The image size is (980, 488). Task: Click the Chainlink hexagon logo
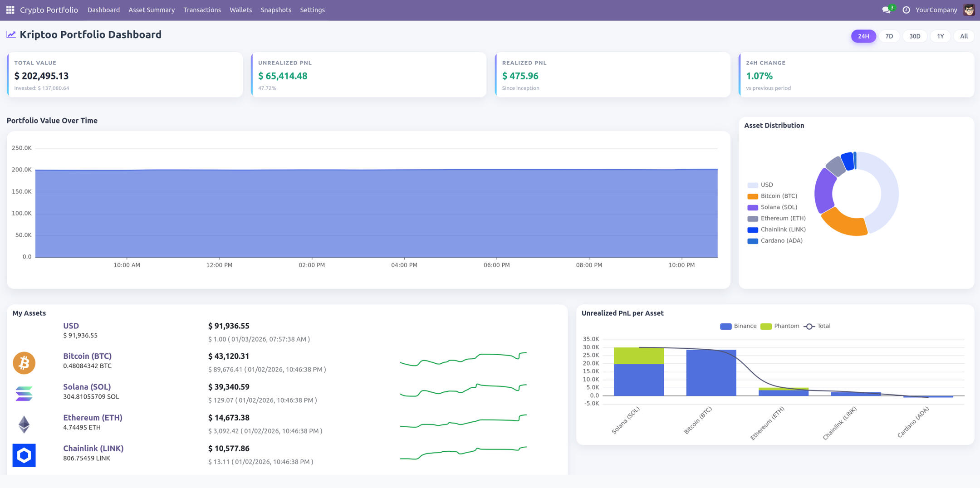24,455
